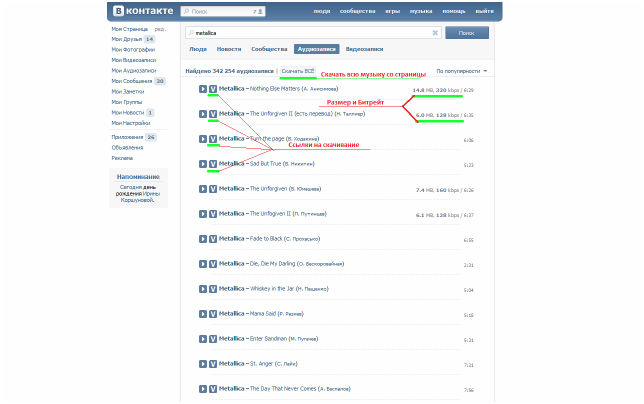Open Мои Заметки in the sidebar

pos(128,92)
